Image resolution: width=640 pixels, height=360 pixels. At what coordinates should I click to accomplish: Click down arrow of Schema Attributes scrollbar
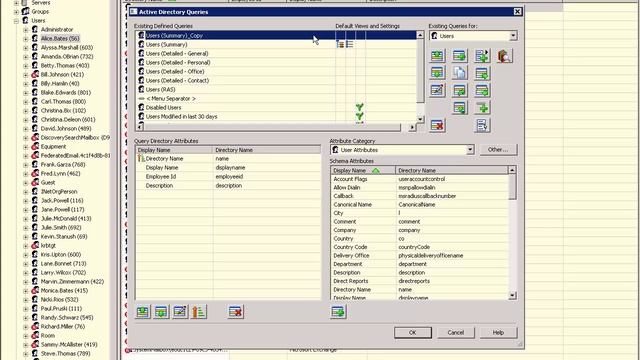[x=513, y=296]
